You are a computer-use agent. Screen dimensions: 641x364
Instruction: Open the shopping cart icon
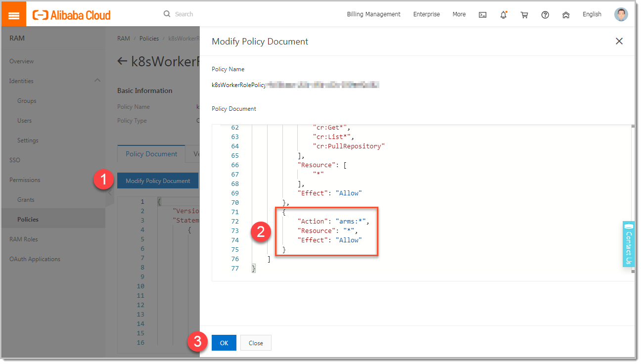click(524, 15)
